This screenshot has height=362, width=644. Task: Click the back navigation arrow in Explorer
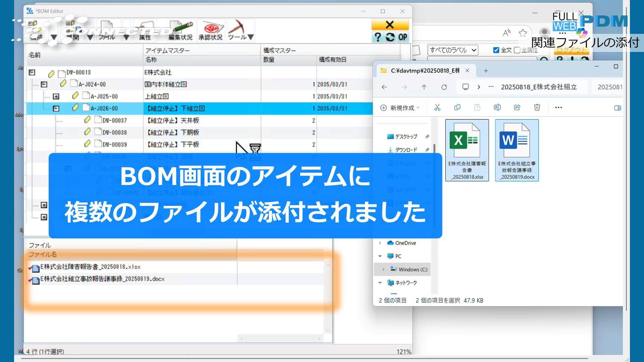[384, 87]
